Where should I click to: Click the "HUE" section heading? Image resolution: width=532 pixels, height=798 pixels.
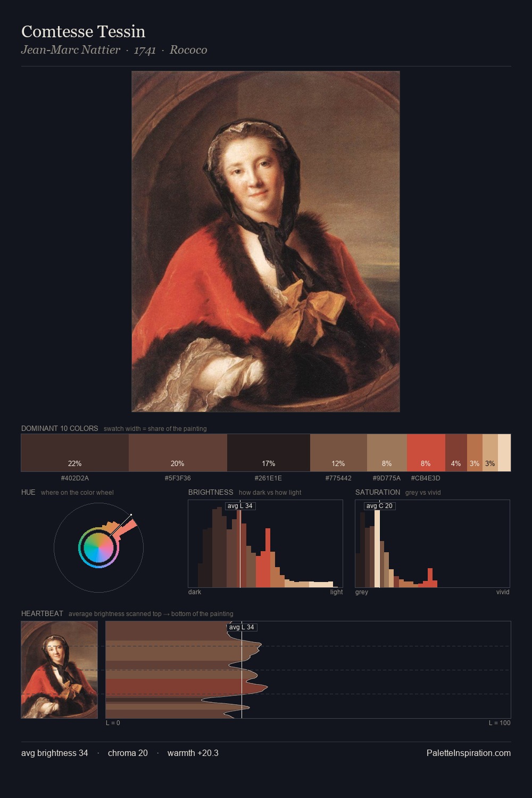tap(28, 492)
